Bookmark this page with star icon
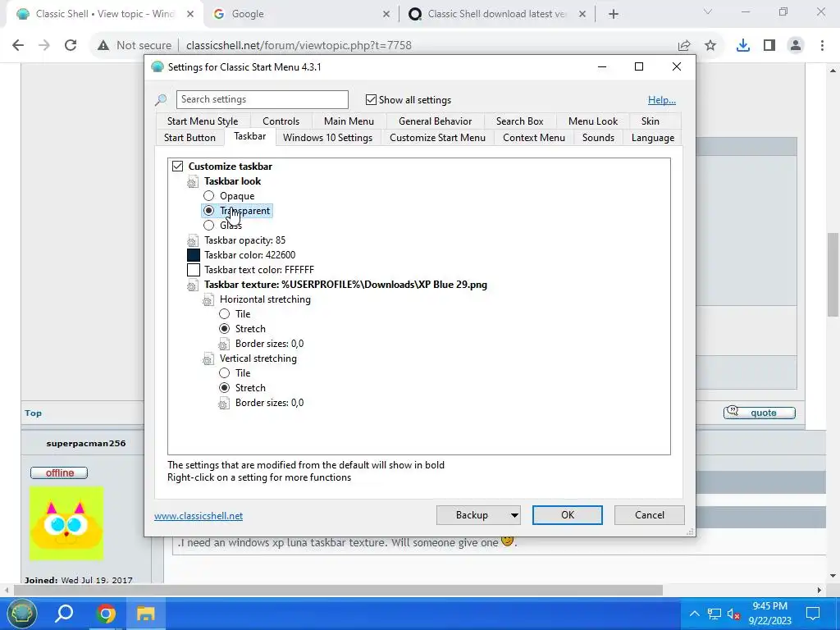840x630 pixels. [710, 46]
